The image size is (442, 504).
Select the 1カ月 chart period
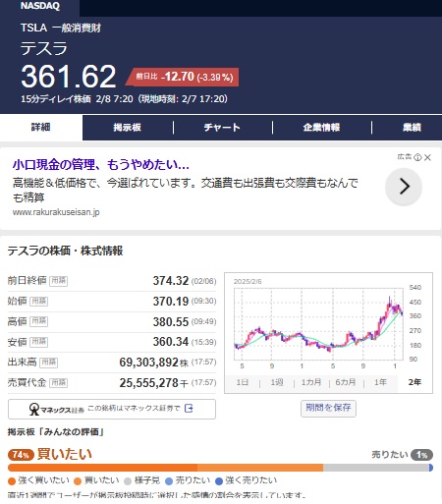pos(311,382)
